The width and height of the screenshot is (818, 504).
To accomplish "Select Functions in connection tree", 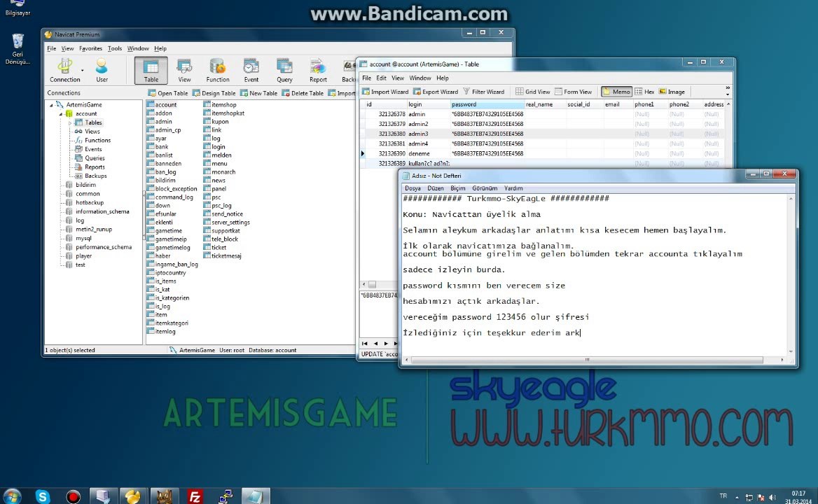I will (x=97, y=140).
